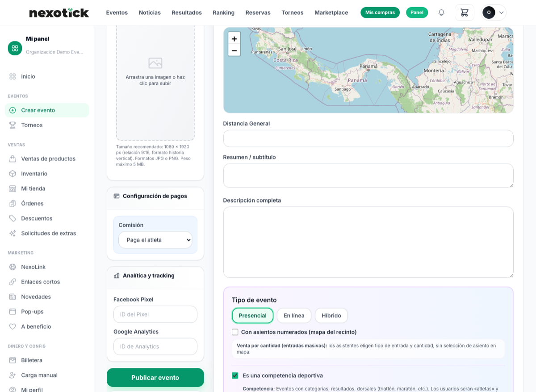This screenshot has height=392, width=536.
Task: Click the Resumen / subtítulo textarea
Action: coord(368,175)
